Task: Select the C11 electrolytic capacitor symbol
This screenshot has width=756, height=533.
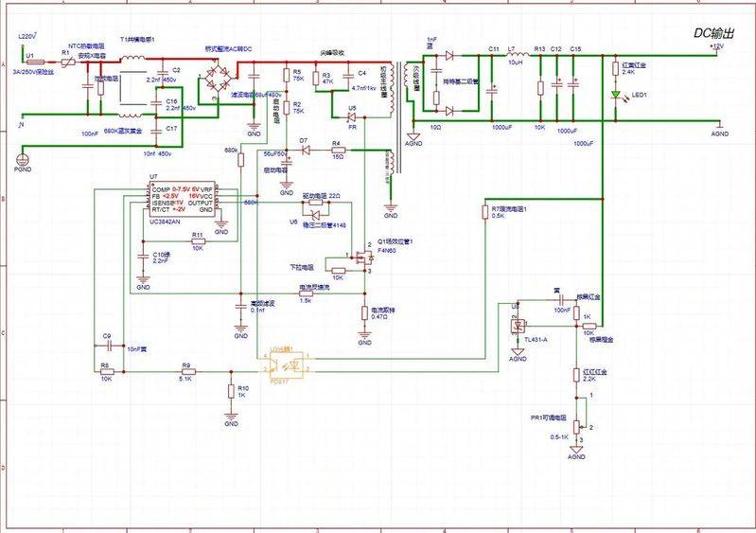Action: pyautogui.click(x=492, y=90)
